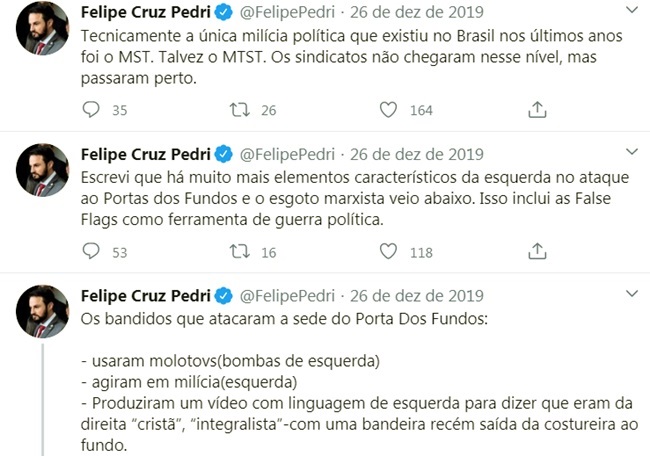Open the first tweet's options chevron
650x456 pixels.
click(629, 10)
